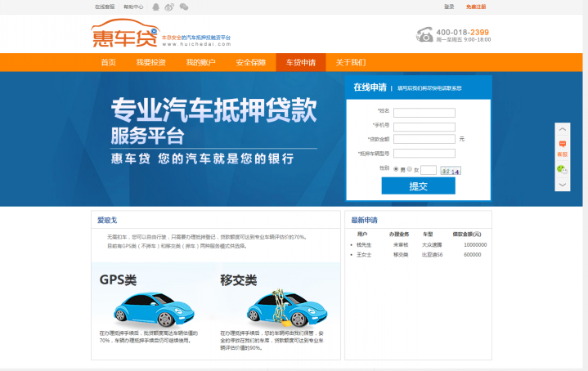The image size is (588, 371).
Task: Click the 在线客服 link
Action: (x=105, y=7)
